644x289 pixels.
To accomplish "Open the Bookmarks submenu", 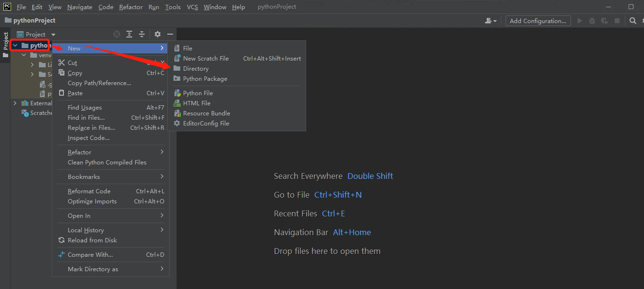I will pyautogui.click(x=111, y=176).
